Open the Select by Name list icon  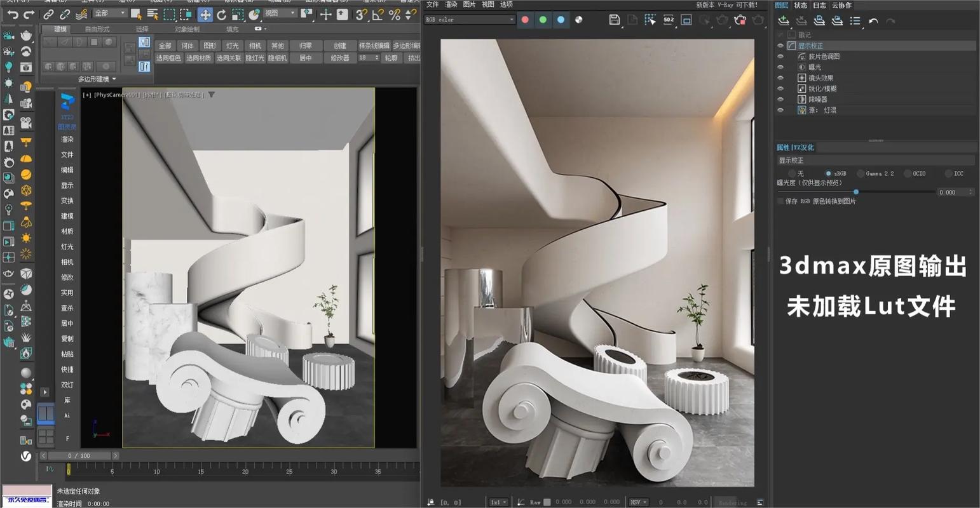coord(153,14)
